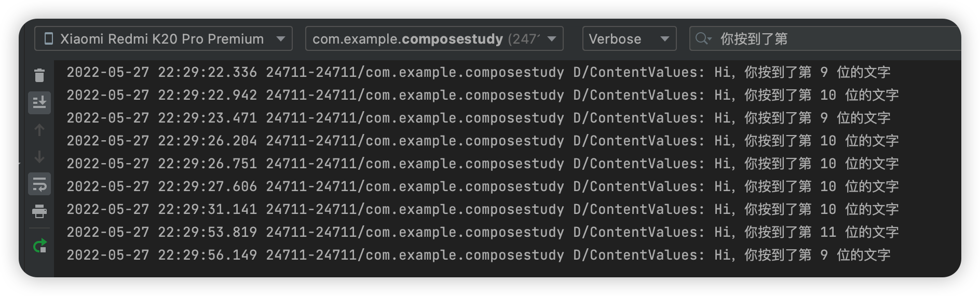Click log line timestamped 22:29:26.204

pos(482,141)
